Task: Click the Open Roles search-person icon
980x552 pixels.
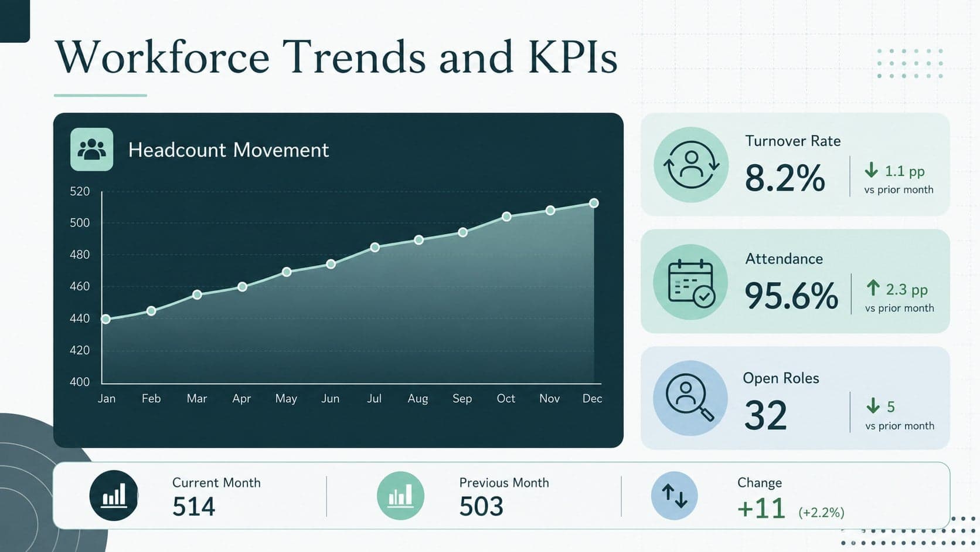Action: tap(690, 398)
